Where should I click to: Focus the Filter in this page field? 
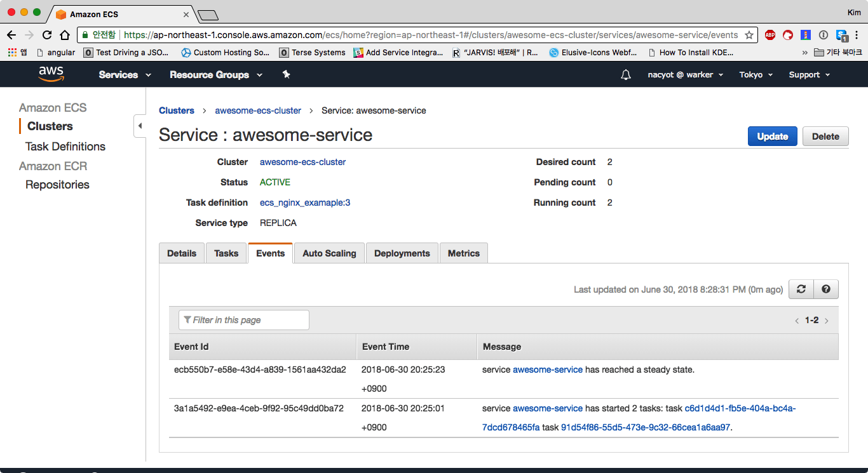245,320
